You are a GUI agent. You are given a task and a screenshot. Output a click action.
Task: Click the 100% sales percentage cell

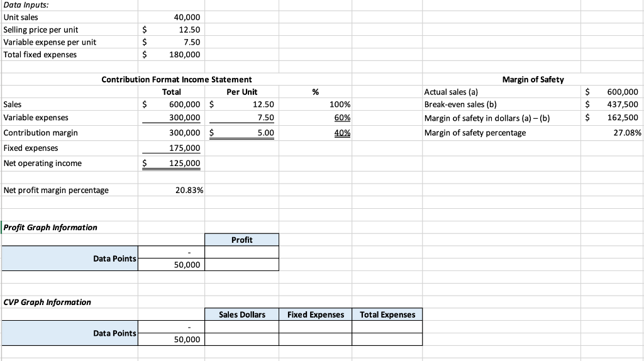[x=340, y=104]
